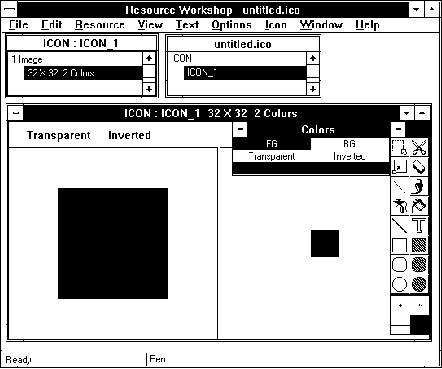Click the Inverted label above the editing pane
This screenshot has width=442, height=369.
[129, 135]
